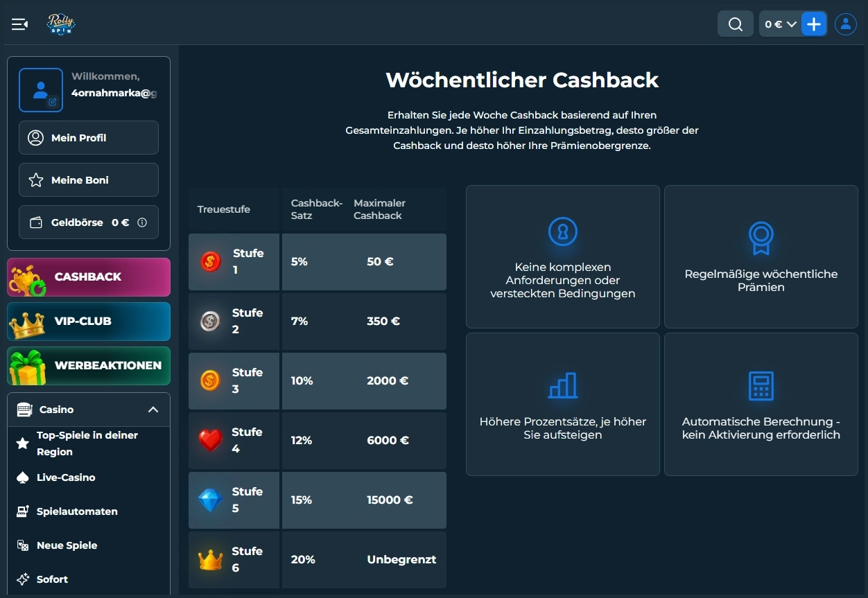Open the WERBEAKTIONEN gift promotions banner
Screen dimensions: 868x598
tap(88, 366)
